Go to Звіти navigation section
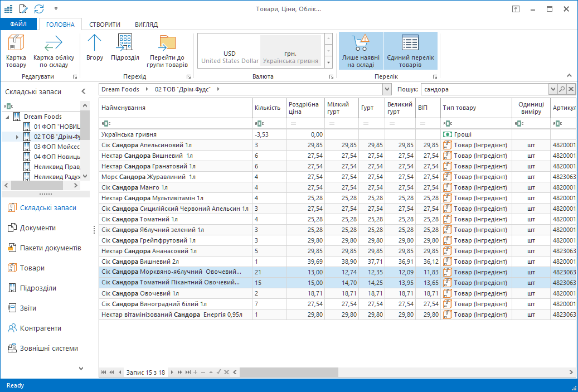This screenshot has width=578, height=392. [29, 308]
